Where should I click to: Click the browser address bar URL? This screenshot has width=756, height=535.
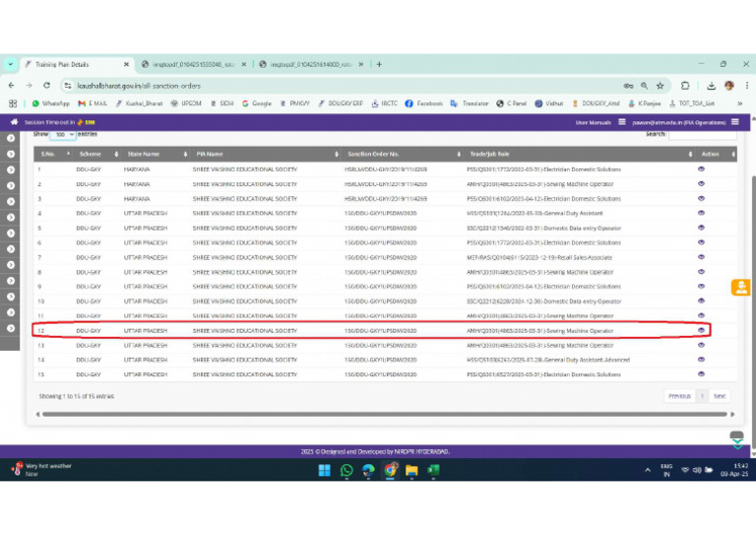(x=139, y=86)
